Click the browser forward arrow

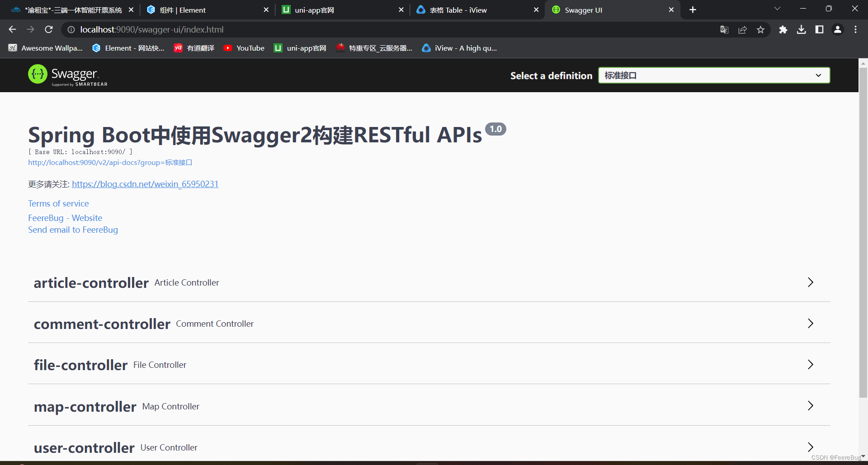pyautogui.click(x=30, y=29)
